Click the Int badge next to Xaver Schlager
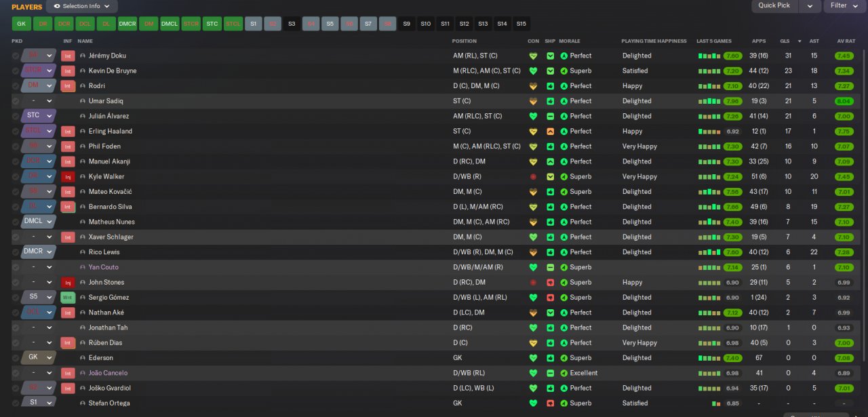The height and width of the screenshot is (417, 868). (68, 237)
